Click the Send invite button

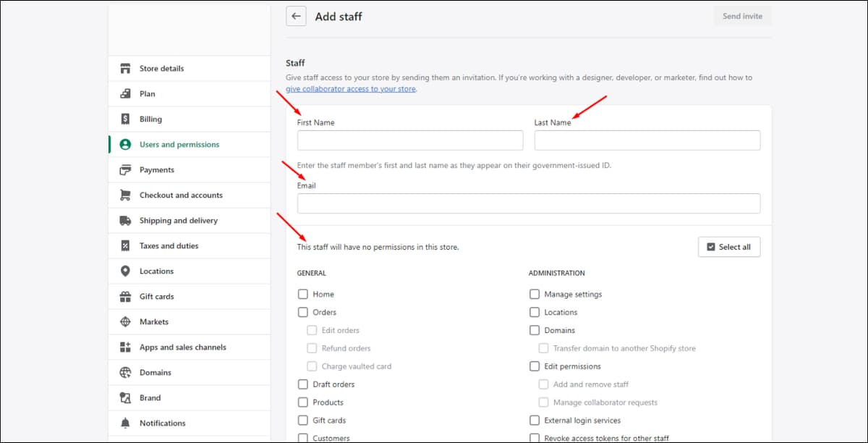pos(742,16)
